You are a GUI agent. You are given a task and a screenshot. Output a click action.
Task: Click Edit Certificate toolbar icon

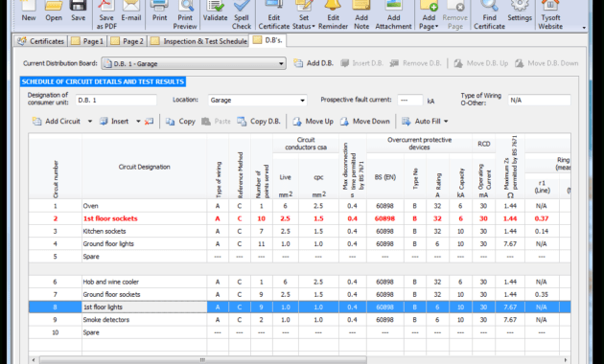[x=274, y=14]
